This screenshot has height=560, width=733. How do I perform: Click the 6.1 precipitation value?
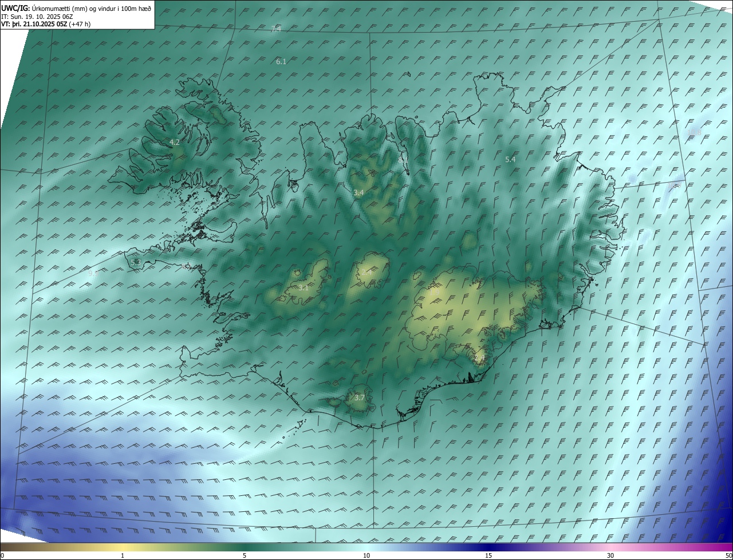click(x=281, y=61)
